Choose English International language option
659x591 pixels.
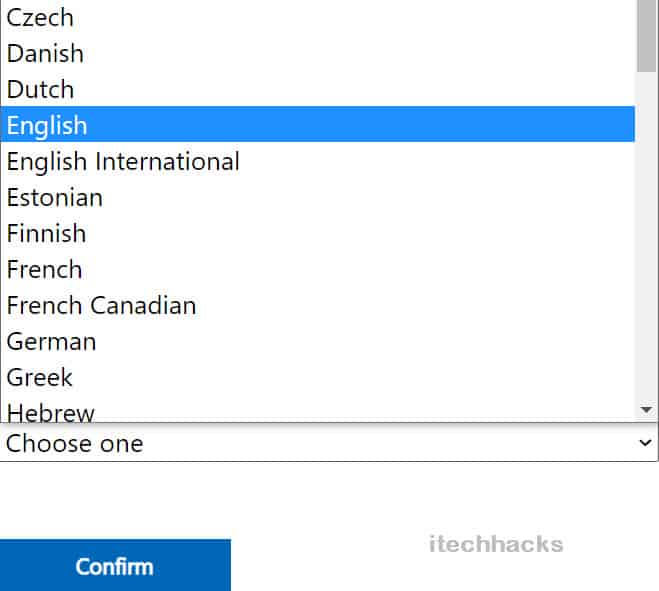click(123, 161)
